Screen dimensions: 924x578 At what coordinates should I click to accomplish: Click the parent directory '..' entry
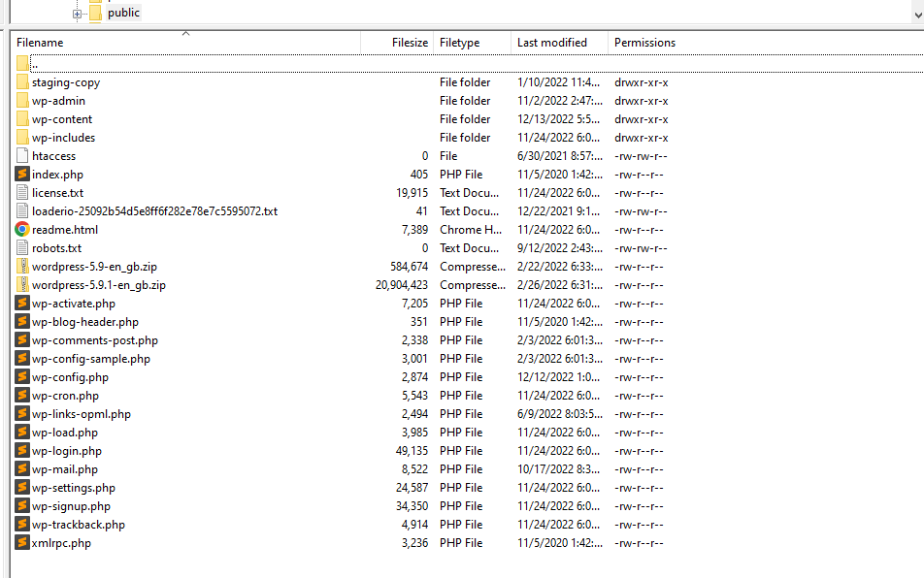coord(35,64)
